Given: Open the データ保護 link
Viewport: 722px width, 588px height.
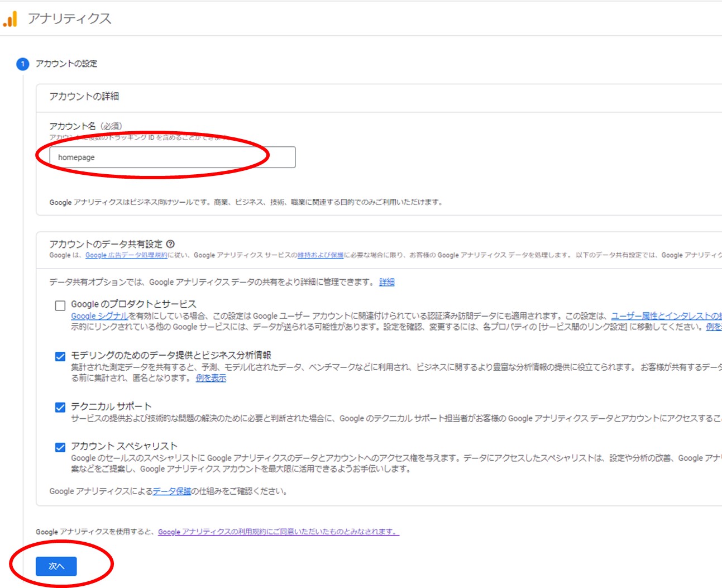Looking at the screenshot, I should click(172, 491).
